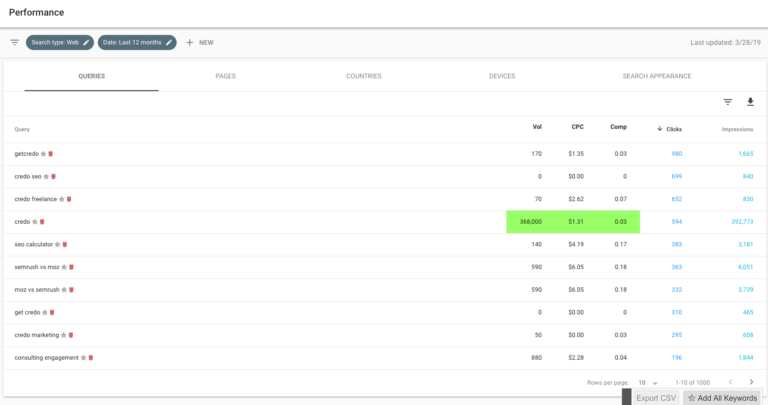Viewport: 768px width, 405px height.
Task: Open the Rows per page dropdown
Action: coord(648,382)
